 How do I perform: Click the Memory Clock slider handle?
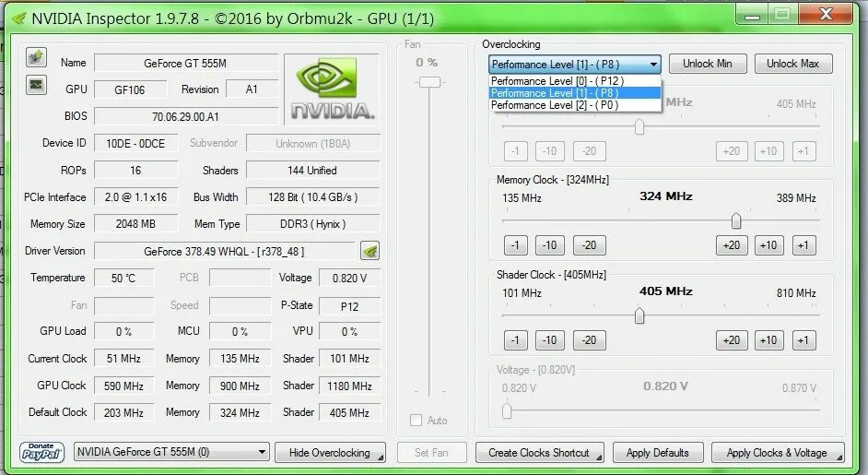pyautogui.click(x=735, y=221)
